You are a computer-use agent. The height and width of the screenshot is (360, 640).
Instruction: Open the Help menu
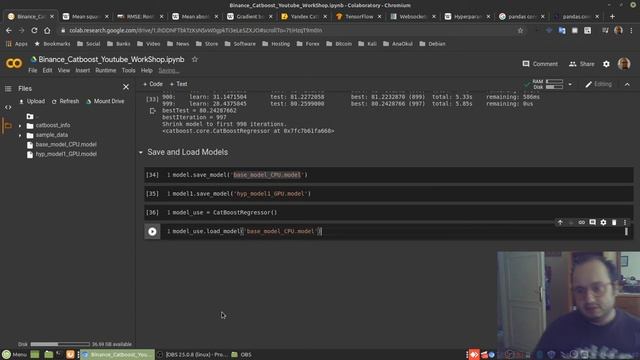pyautogui.click(x=147, y=71)
